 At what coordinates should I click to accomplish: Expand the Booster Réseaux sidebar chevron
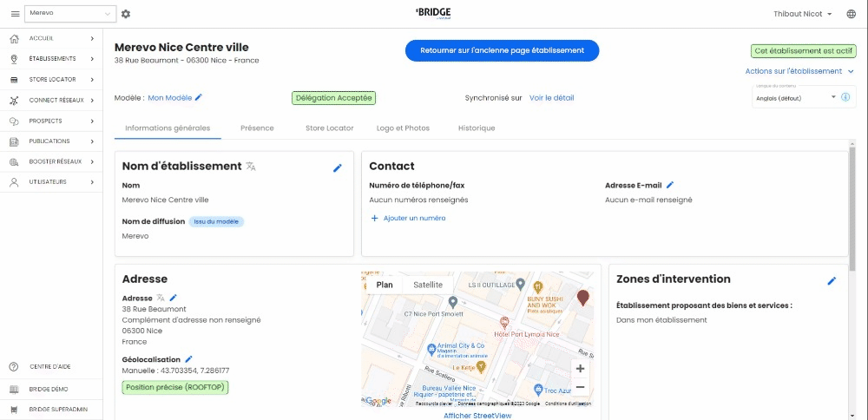pos(93,161)
